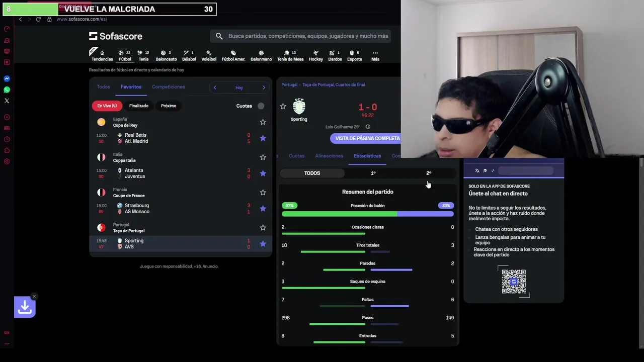Go to previous day arrow
This screenshot has width=644, height=362.
(x=215, y=87)
